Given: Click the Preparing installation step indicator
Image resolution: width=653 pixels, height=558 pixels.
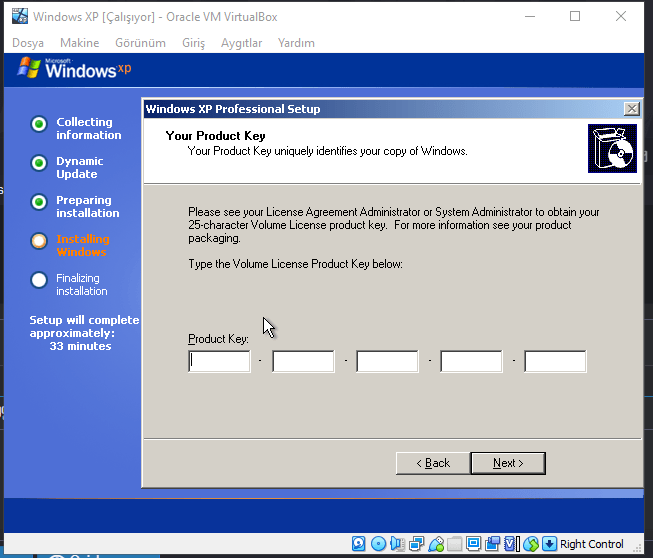Looking at the screenshot, I should (x=39, y=202).
